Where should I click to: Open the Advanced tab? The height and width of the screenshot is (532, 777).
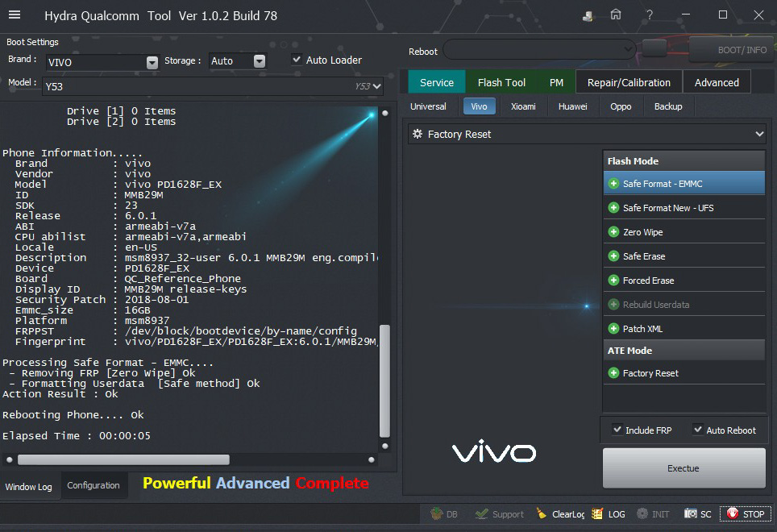tap(717, 82)
